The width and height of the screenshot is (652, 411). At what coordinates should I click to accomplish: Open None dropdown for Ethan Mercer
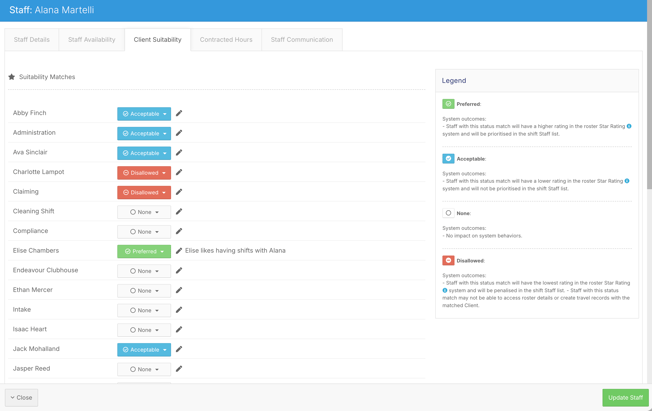(x=144, y=291)
